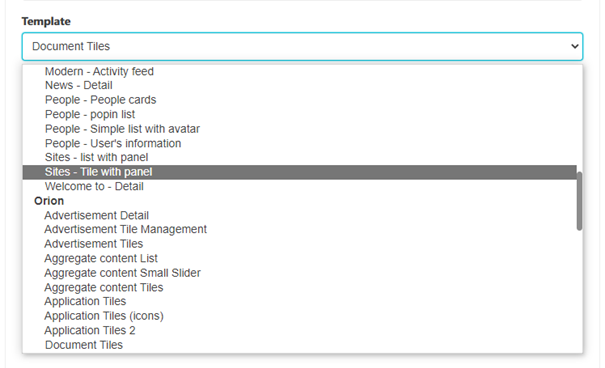The image size is (605, 368).
Task: Open the Template combo box showing Document Tiles
Action: (x=302, y=46)
